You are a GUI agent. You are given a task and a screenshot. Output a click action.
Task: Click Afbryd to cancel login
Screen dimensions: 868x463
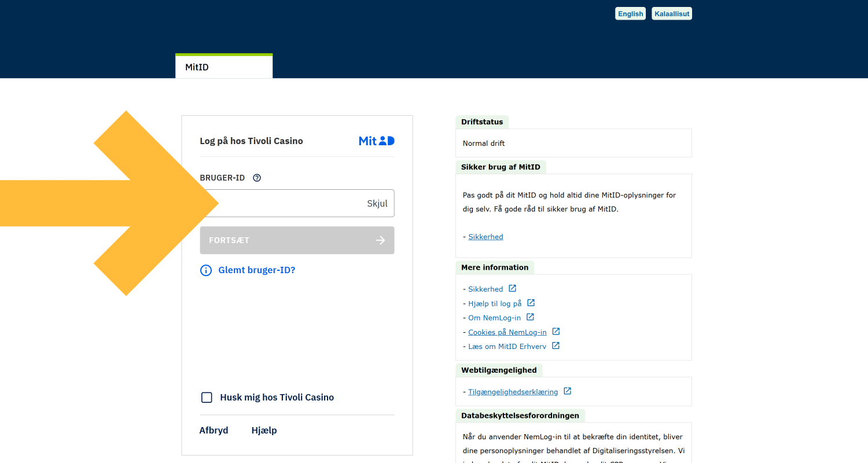point(214,431)
